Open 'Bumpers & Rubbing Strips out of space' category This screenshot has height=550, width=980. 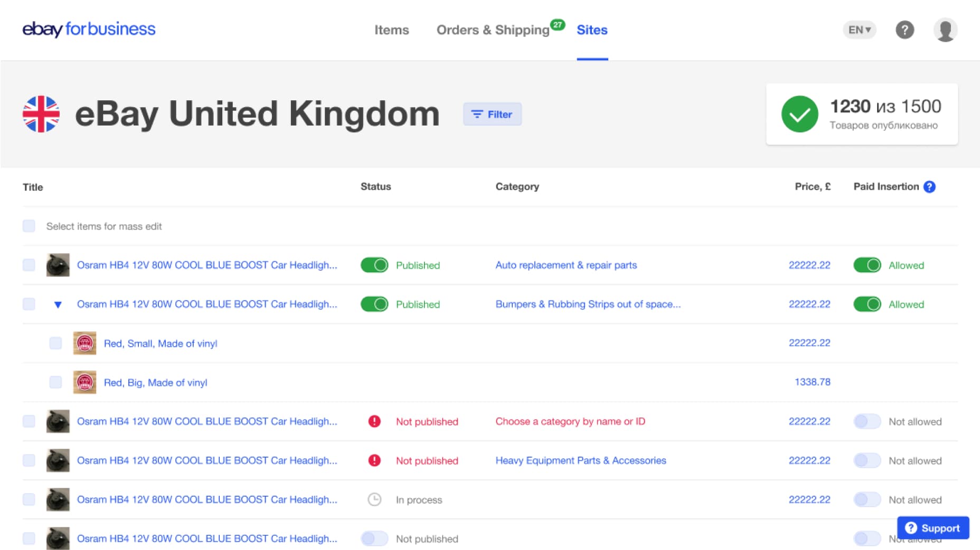[x=588, y=304]
